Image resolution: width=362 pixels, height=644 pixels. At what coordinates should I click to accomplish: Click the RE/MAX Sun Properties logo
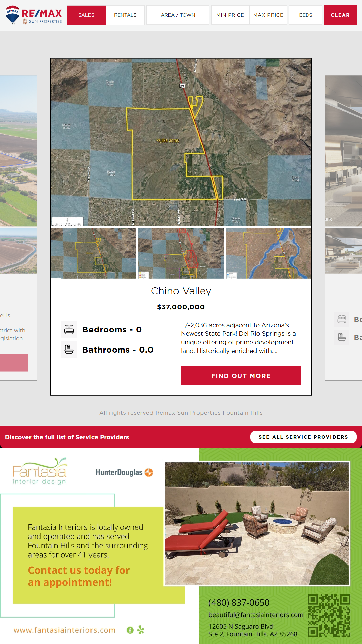(x=34, y=15)
